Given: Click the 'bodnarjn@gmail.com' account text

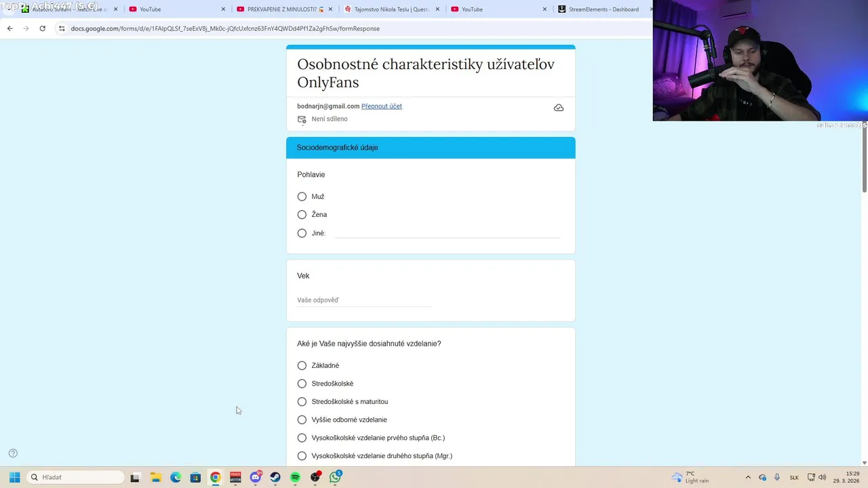Looking at the screenshot, I should pos(328,106).
